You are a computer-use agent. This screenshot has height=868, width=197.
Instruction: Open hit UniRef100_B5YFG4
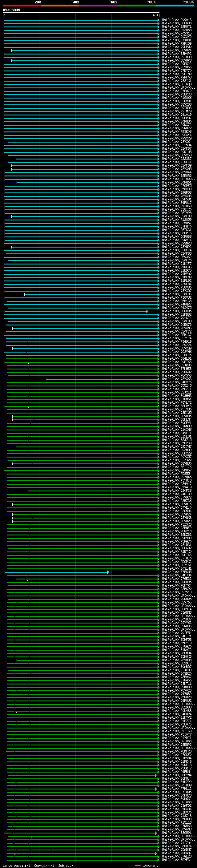pyautogui.click(x=177, y=860)
